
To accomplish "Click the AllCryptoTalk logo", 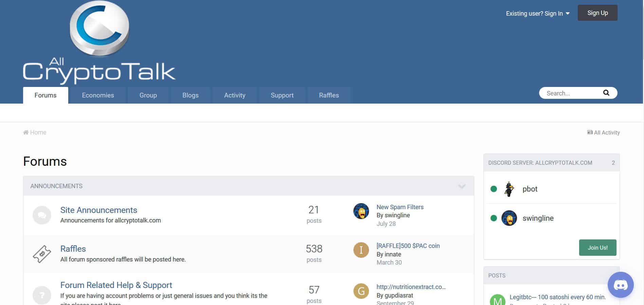I will click(99, 42).
